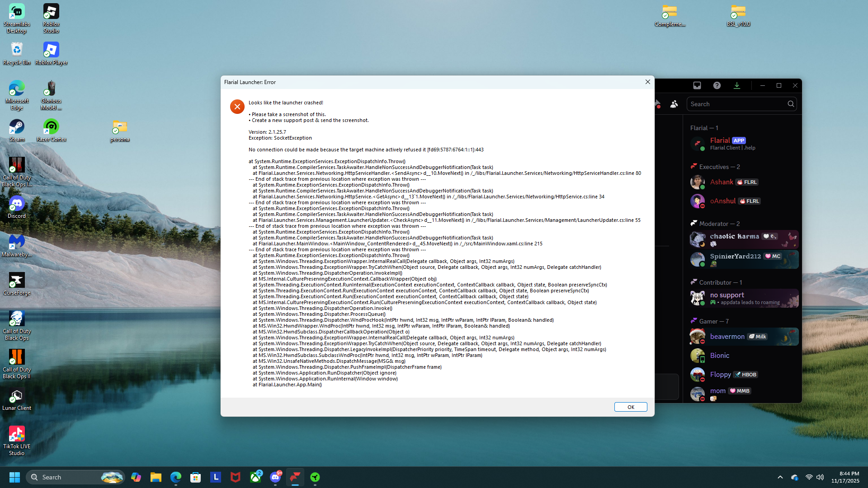Viewport: 868px width, 488px height.
Task: Close the Flarial Launcher error dialog
Action: click(647, 82)
